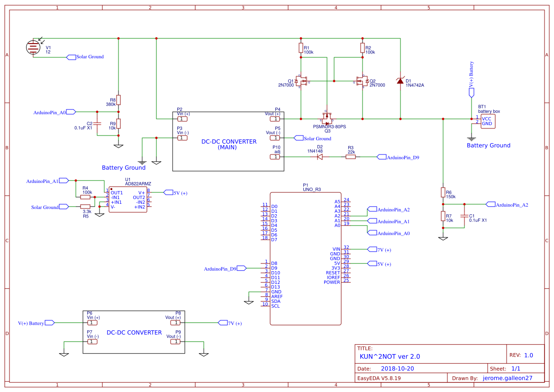Click the title KUN^2NOT ver 2.0
The height and width of the screenshot is (392, 554).
[391, 356]
